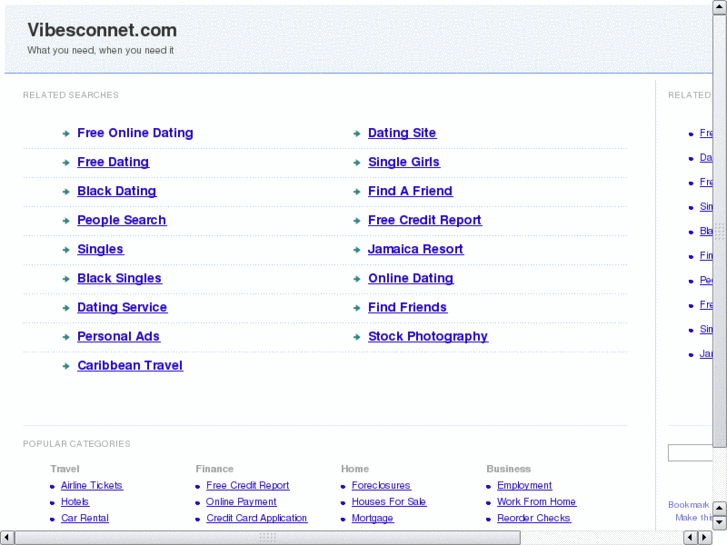Click Hotels under Travel

tap(75, 502)
